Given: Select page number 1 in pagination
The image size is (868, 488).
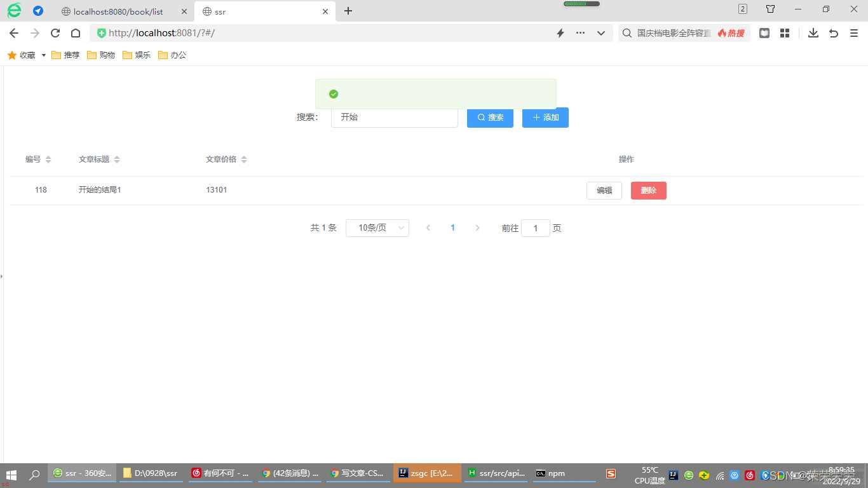Looking at the screenshot, I should pos(452,228).
